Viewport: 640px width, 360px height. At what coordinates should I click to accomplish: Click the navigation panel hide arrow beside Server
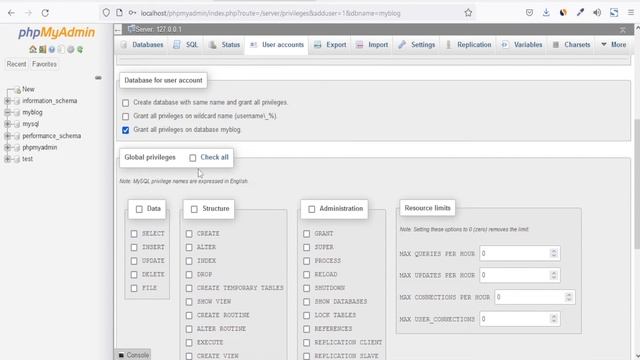(x=118, y=30)
